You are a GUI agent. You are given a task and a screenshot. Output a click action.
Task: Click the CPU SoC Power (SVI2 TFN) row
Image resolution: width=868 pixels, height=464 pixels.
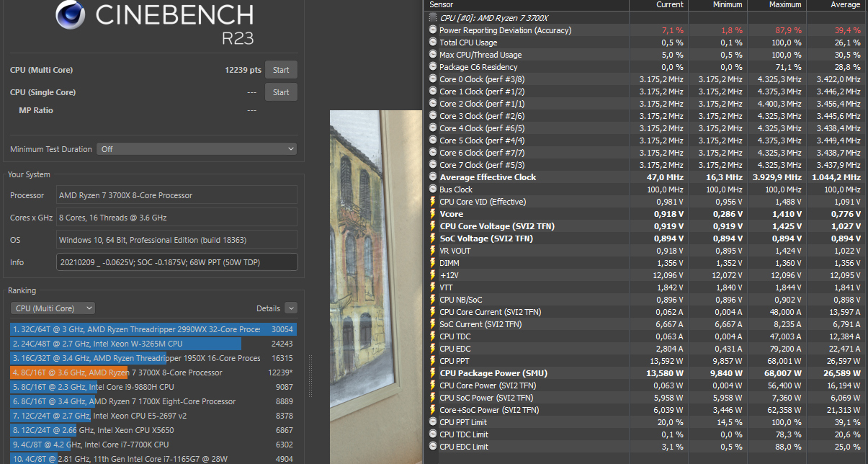(x=645, y=398)
